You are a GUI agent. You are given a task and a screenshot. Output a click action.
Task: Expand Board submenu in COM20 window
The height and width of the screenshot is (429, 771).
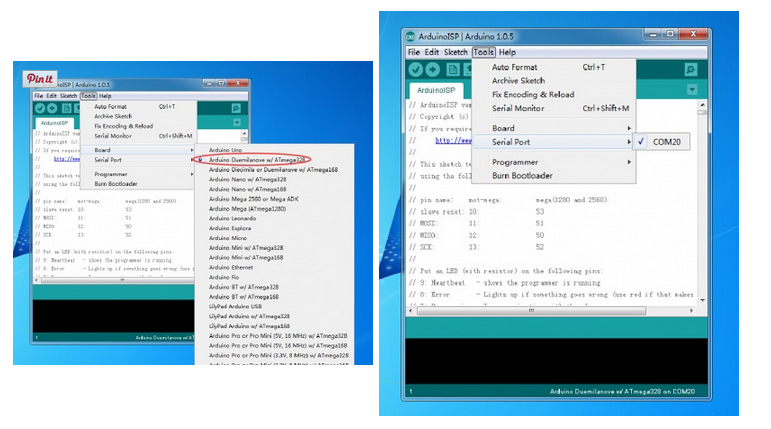tap(553, 128)
